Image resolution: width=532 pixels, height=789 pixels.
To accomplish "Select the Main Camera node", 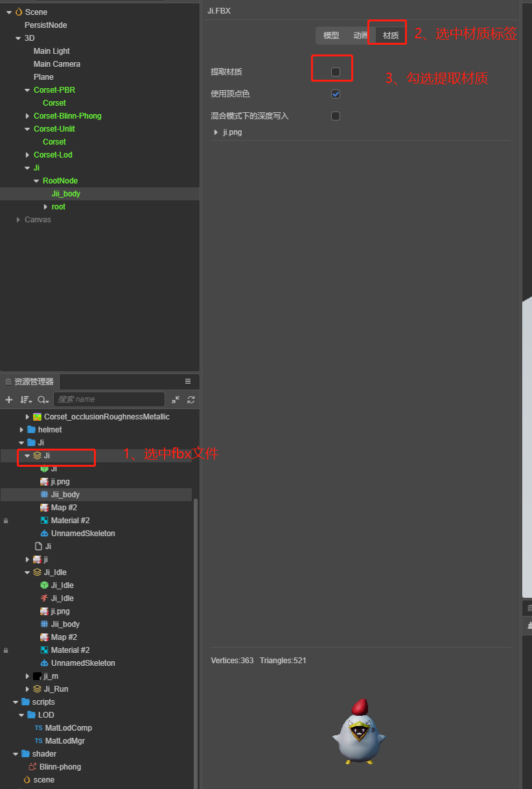I will point(57,64).
